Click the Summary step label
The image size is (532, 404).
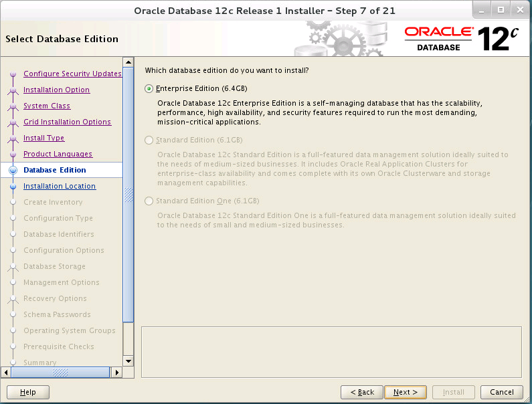pos(39,363)
